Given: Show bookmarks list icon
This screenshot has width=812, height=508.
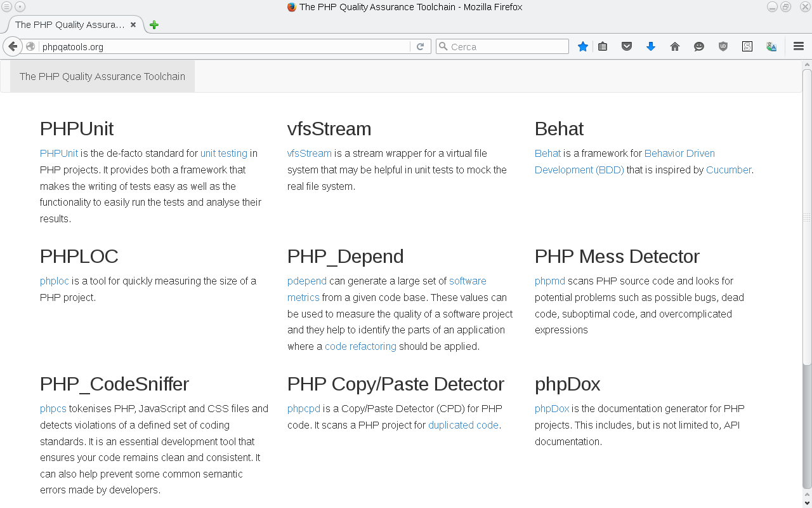Looking at the screenshot, I should pyautogui.click(x=603, y=46).
